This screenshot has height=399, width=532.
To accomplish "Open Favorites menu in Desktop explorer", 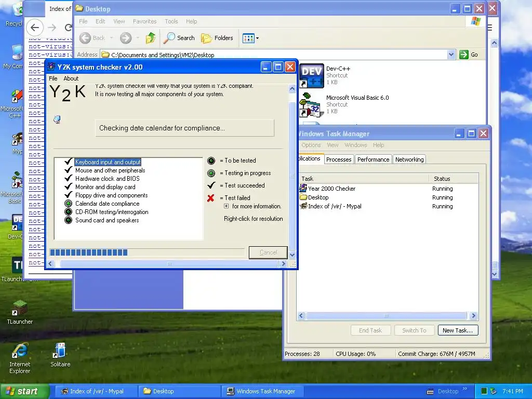I will (144, 21).
